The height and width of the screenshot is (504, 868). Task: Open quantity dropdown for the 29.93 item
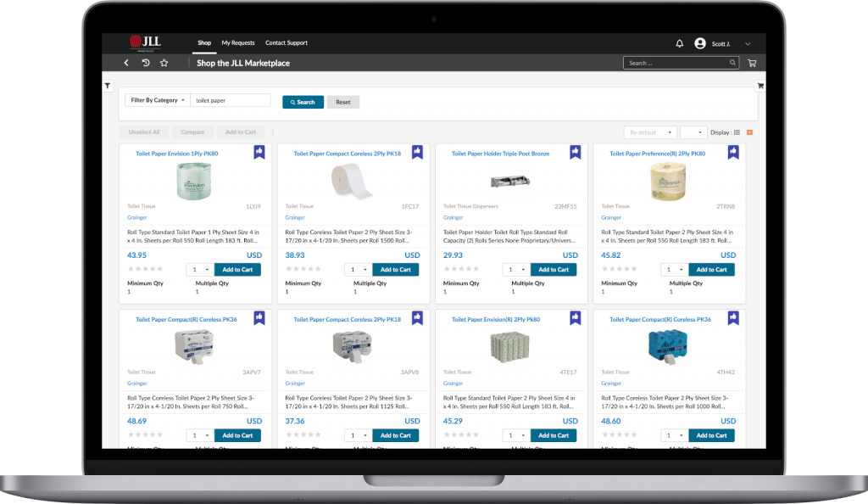point(516,270)
